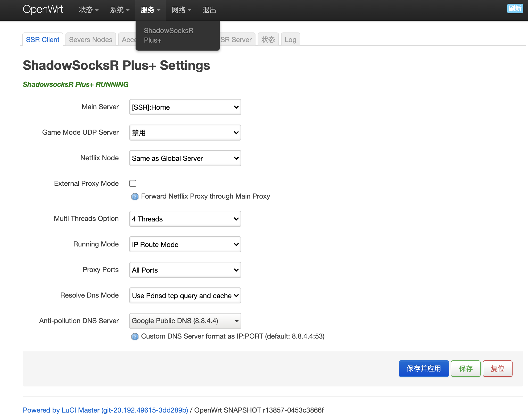Switch to the SSR Client tab
Viewport: 528px width, 420px height.
tap(43, 39)
